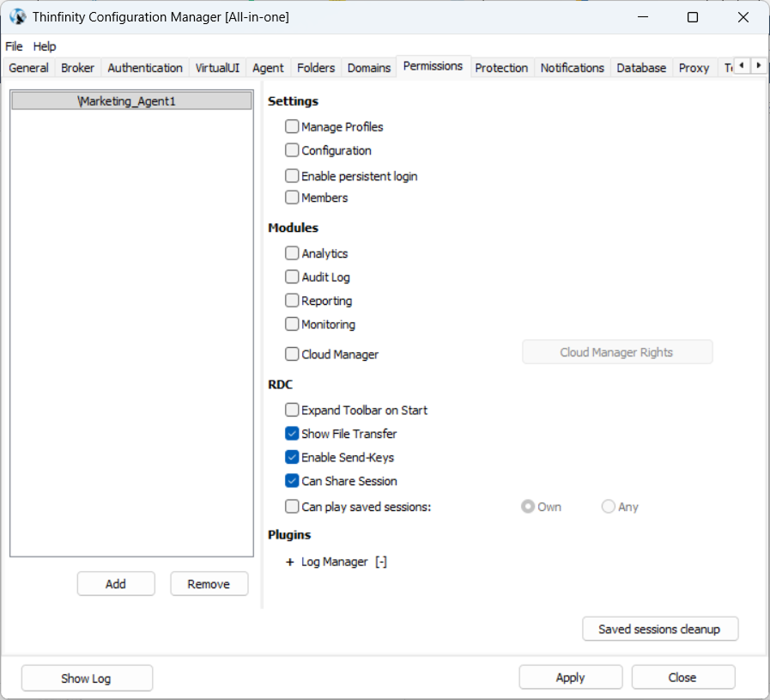Viewport: 770px width, 700px height.
Task: Click the Close button at bottom
Action: 683,678
